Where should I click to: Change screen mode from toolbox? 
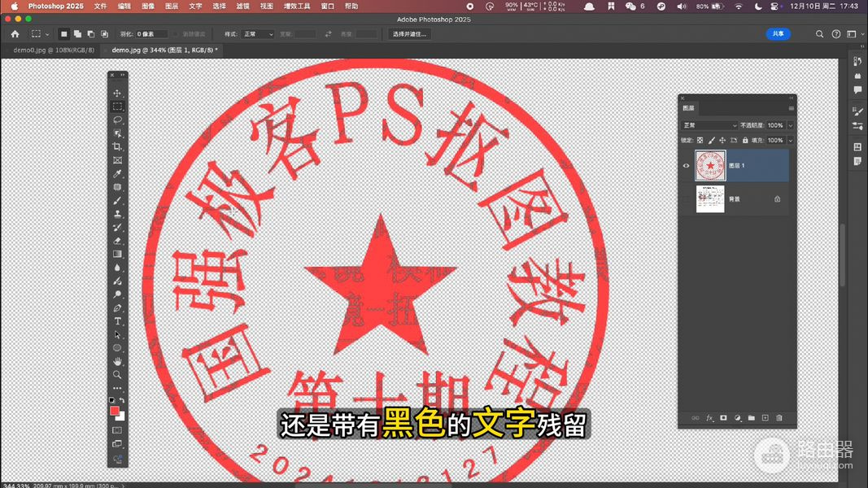coord(117,444)
